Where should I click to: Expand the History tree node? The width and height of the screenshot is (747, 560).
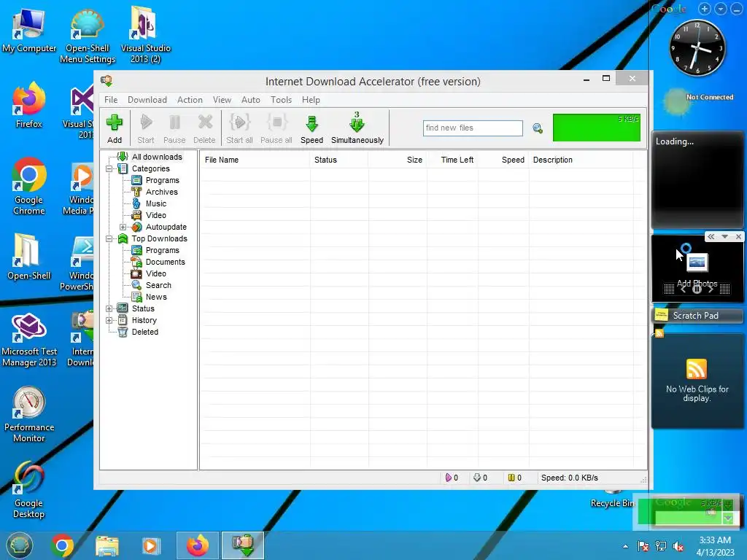109,321
